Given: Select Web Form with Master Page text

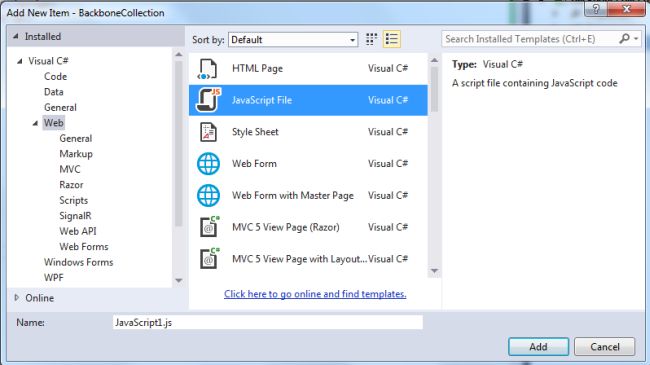Looking at the screenshot, I should (x=293, y=195).
